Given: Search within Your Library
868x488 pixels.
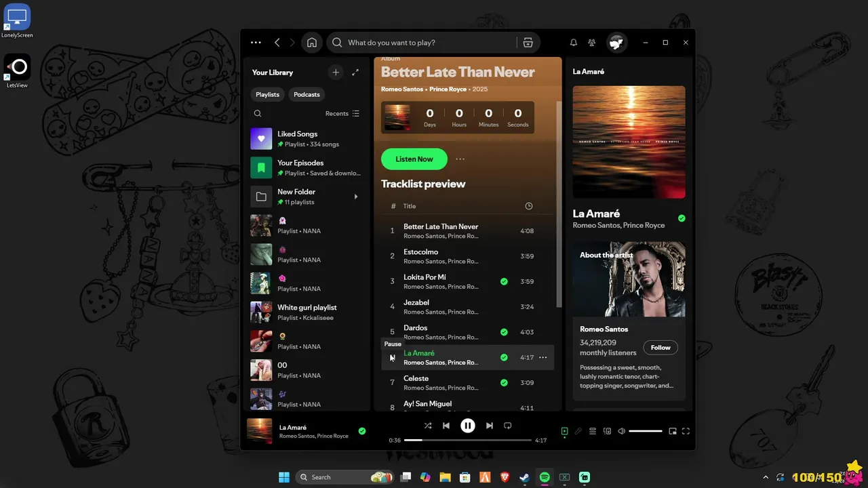Looking at the screenshot, I should 258,114.
